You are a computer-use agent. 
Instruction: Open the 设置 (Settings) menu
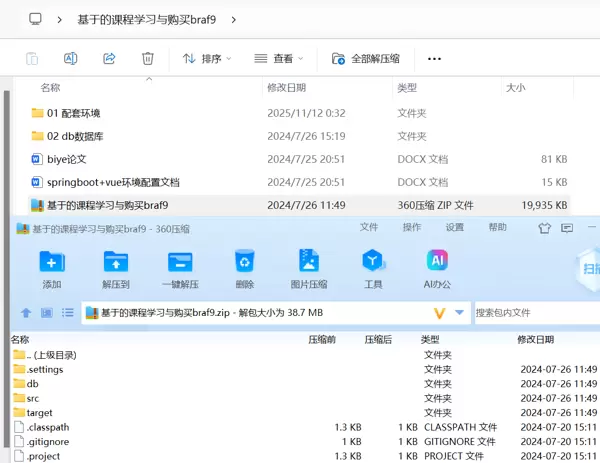(x=456, y=228)
